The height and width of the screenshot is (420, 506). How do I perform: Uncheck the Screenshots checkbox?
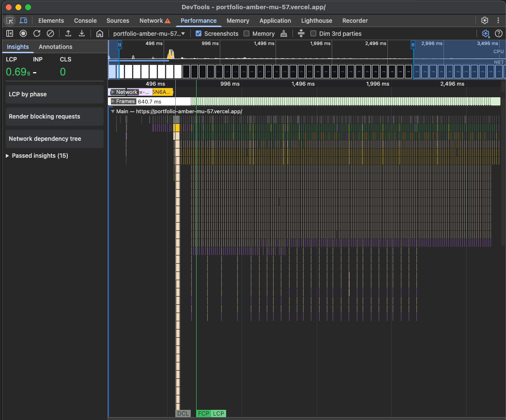199,33
